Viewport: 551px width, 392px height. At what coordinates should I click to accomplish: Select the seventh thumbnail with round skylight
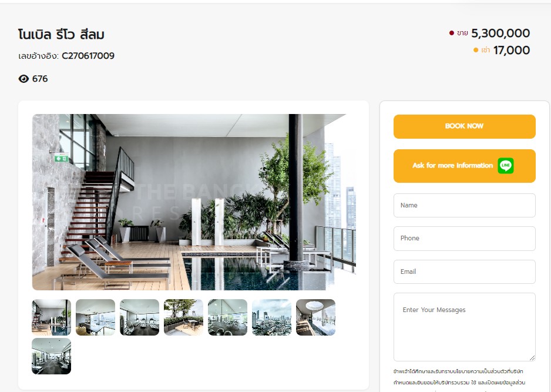(315, 317)
